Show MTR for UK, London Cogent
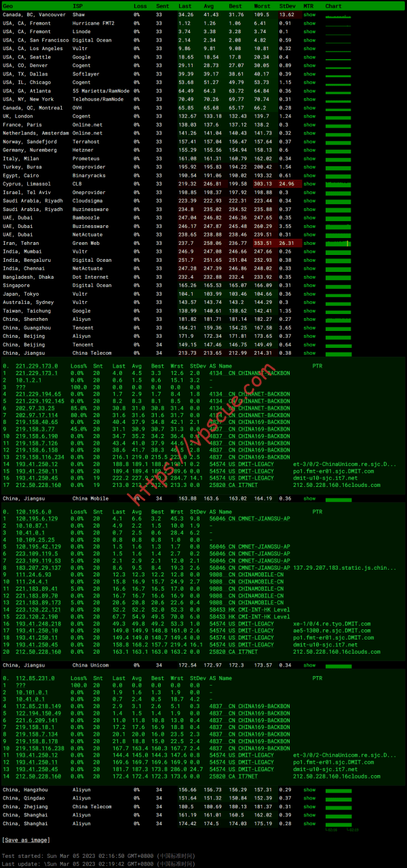 [309, 116]
